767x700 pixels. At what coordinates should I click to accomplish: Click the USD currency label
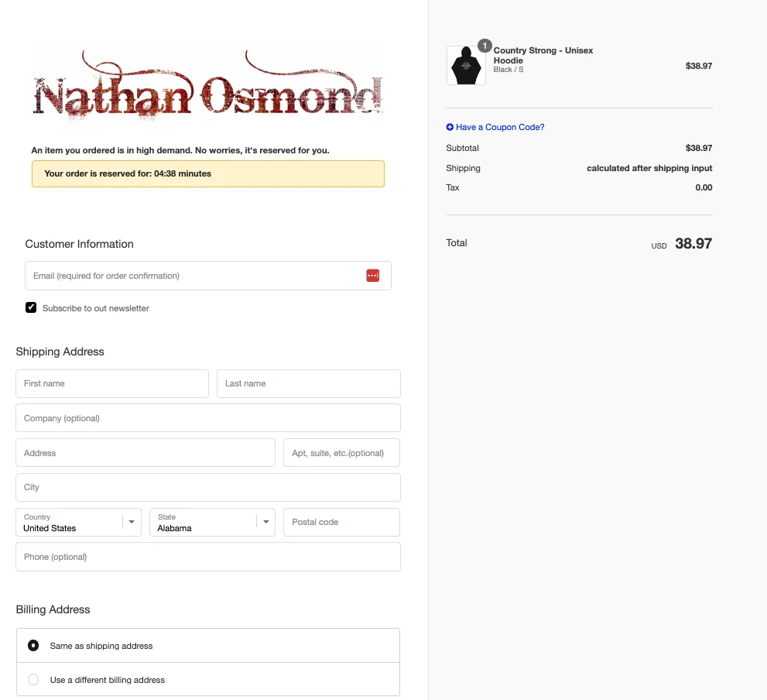[x=659, y=245]
